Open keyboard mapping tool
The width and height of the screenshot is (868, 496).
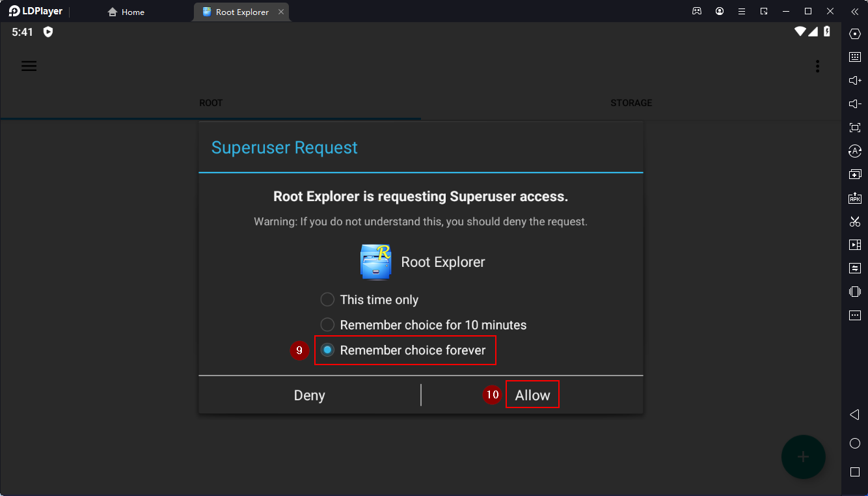coord(855,57)
